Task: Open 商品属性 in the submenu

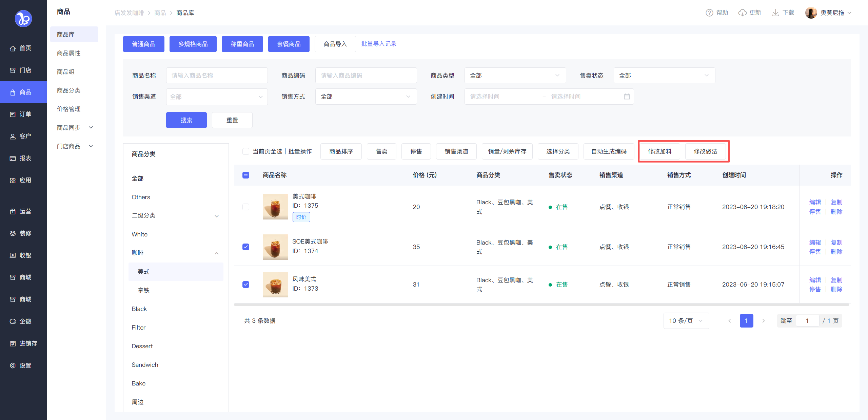Action: point(69,53)
